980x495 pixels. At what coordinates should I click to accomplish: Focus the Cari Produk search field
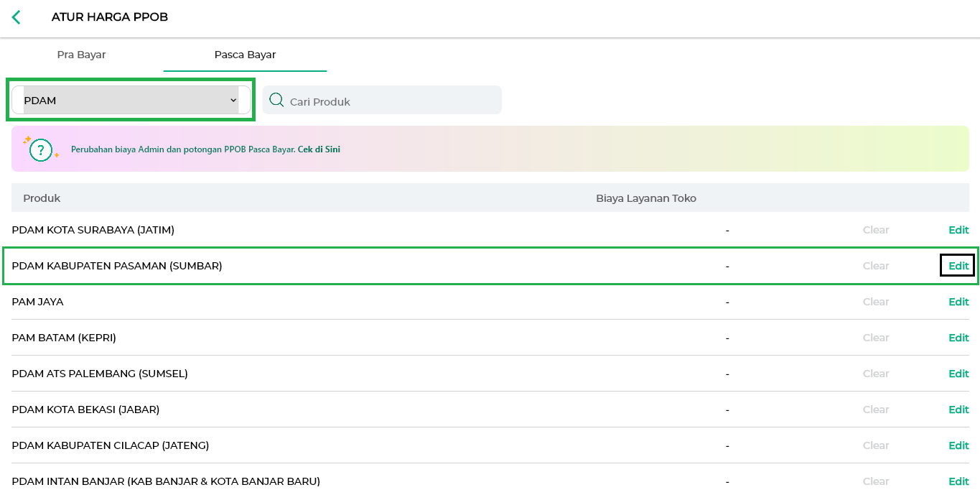click(x=382, y=100)
